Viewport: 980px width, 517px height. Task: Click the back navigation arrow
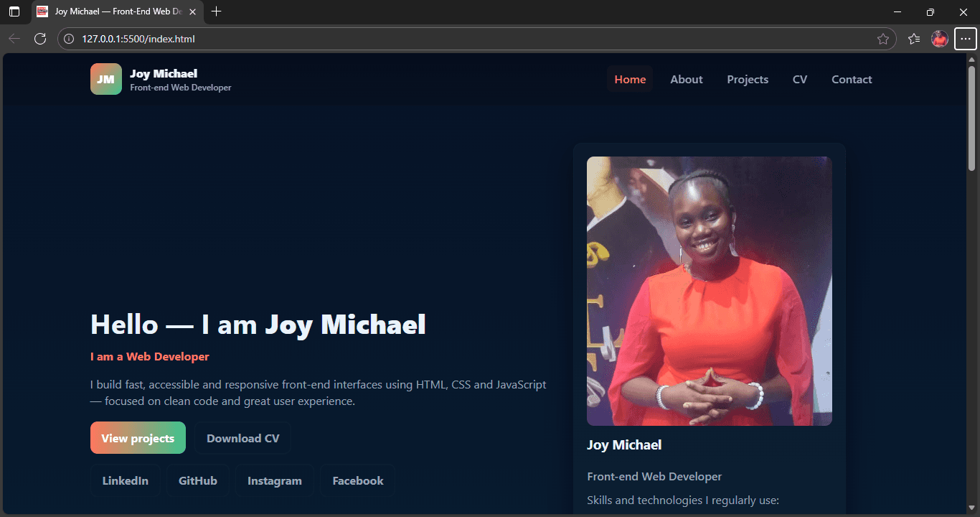point(14,39)
